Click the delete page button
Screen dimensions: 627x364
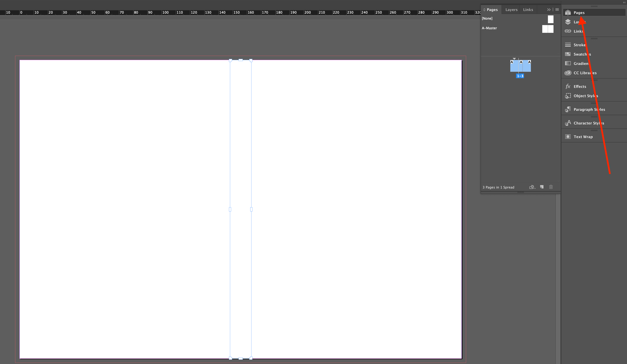coord(551,187)
